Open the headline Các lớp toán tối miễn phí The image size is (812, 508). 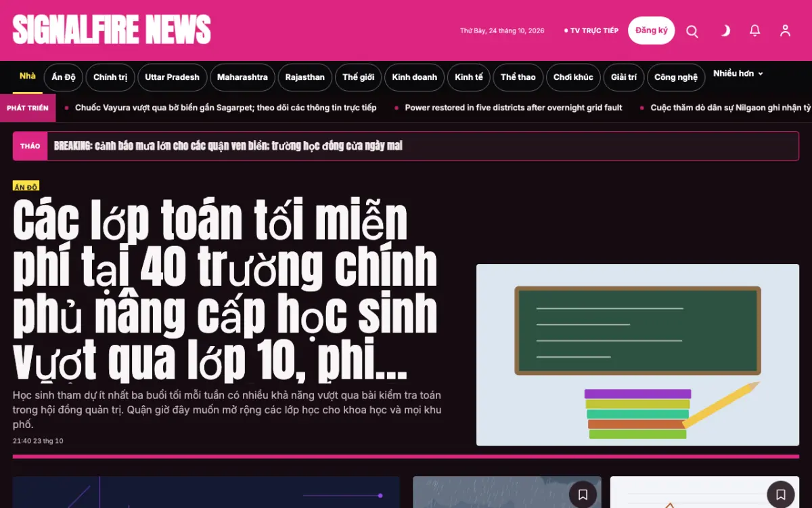pos(225,290)
